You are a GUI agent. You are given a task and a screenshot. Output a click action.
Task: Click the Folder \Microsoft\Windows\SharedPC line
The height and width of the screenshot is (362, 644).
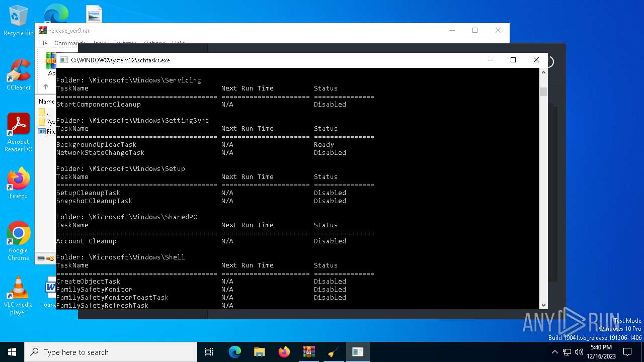[127, 217]
